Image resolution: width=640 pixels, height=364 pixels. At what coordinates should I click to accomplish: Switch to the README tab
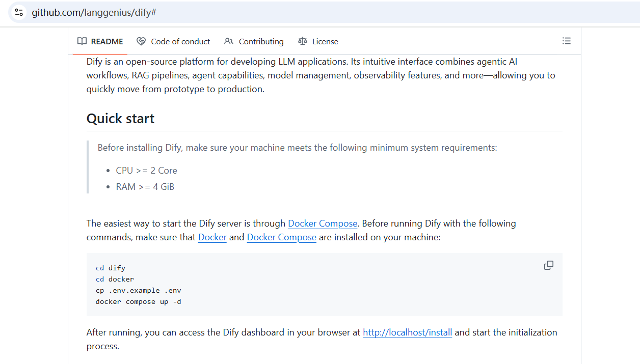click(x=100, y=41)
